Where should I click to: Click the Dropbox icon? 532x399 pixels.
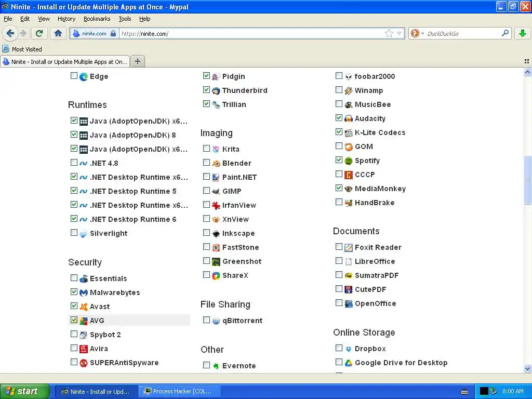tap(349, 349)
